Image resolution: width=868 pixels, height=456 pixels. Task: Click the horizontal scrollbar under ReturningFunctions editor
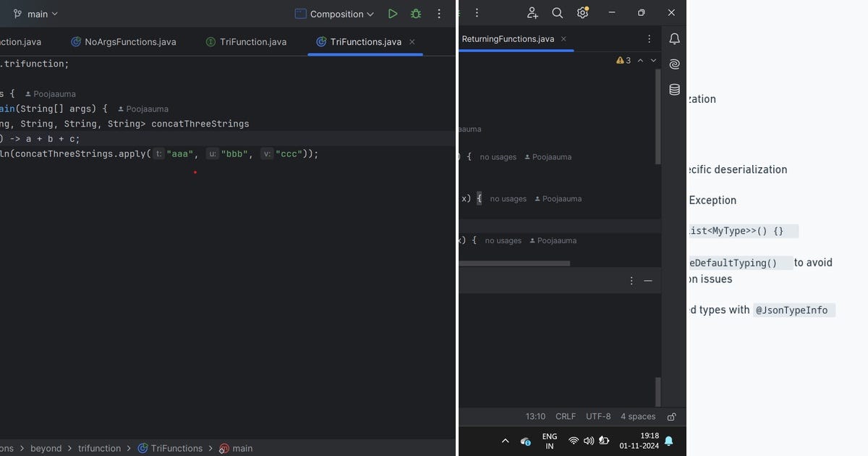(514, 263)
